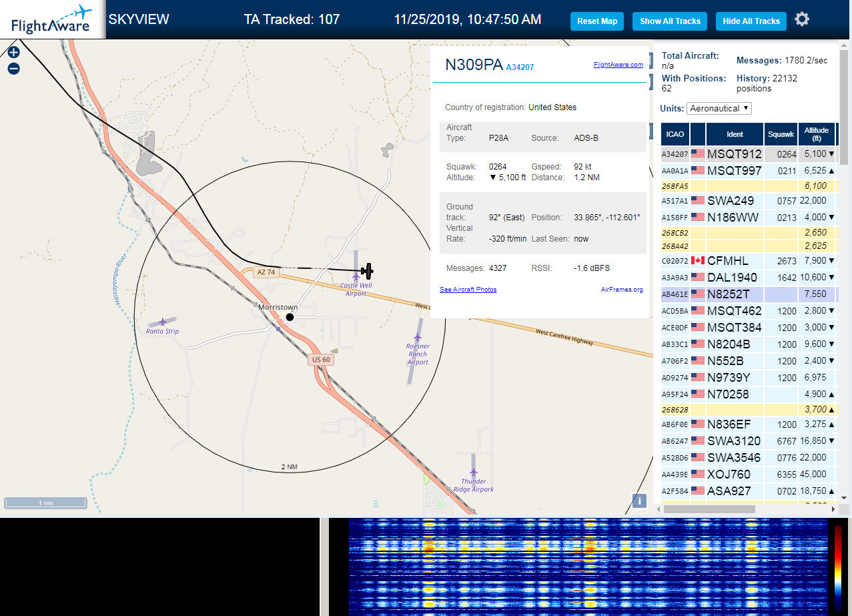Select the CFMHL row
The width and height of the screenshot is (852, 616).
pyautogui.click(x=749, y=260)
